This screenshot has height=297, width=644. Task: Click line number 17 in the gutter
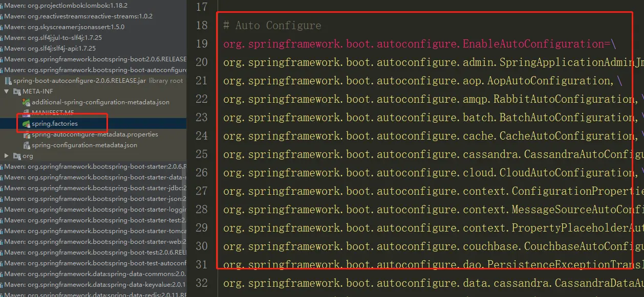202,7
